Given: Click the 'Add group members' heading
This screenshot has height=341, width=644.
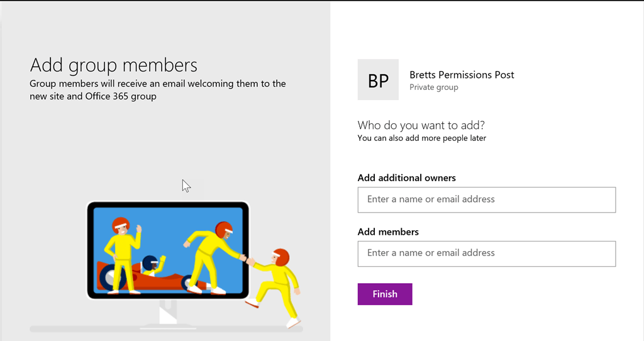Looking at the screenshot, I should coord(113,65).
